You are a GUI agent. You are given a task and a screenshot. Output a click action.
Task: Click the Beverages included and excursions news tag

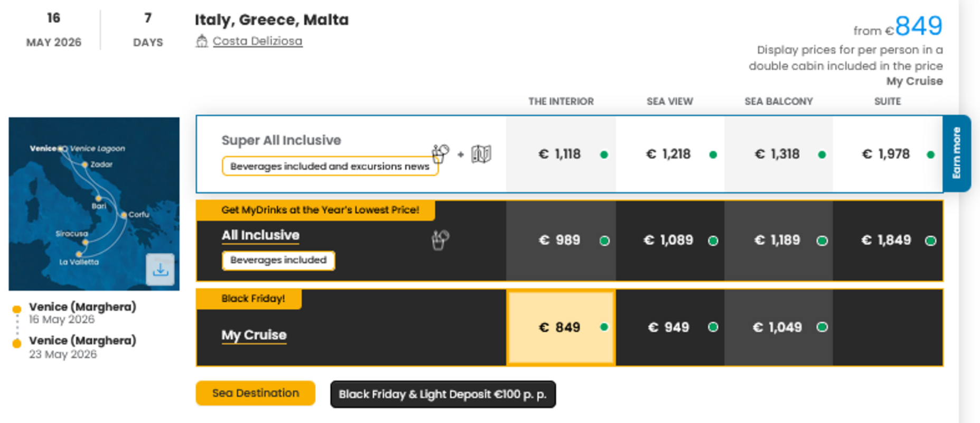tap(329, 167)
